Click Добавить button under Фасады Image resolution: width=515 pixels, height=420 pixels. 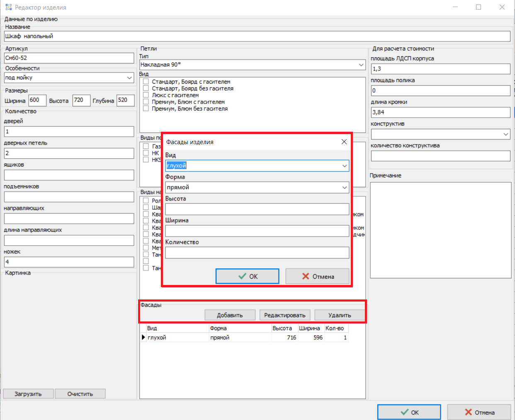(230, 315)
